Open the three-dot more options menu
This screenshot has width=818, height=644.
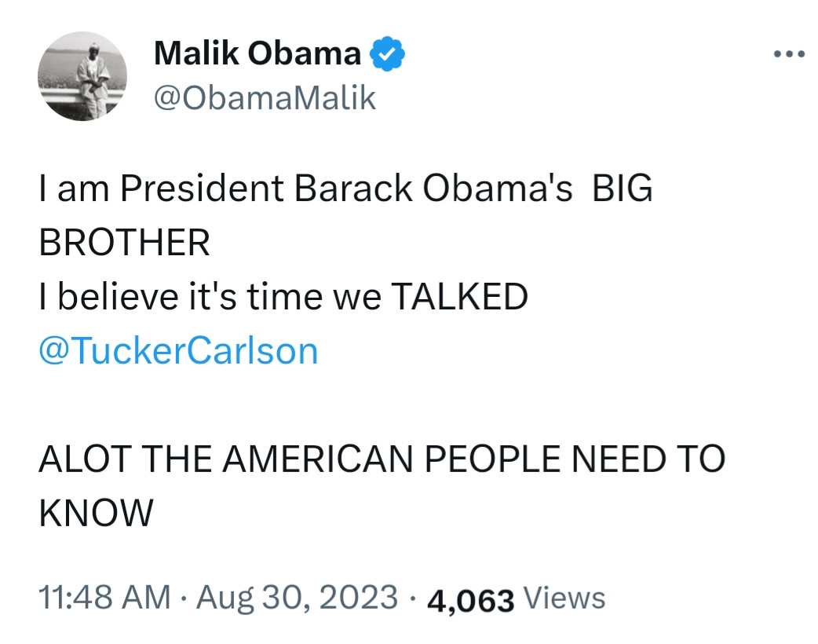pos(788,54)
